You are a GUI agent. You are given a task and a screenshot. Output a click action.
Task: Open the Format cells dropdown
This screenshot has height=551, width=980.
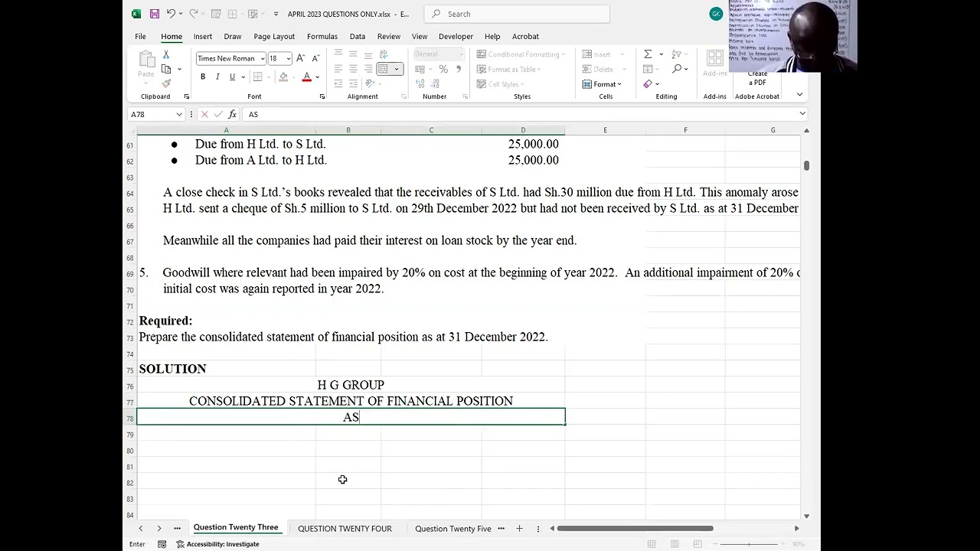click(603, 84)
